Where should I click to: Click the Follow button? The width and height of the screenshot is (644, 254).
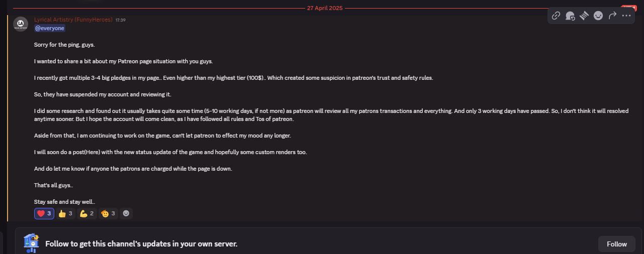click(x=617, y=244)
